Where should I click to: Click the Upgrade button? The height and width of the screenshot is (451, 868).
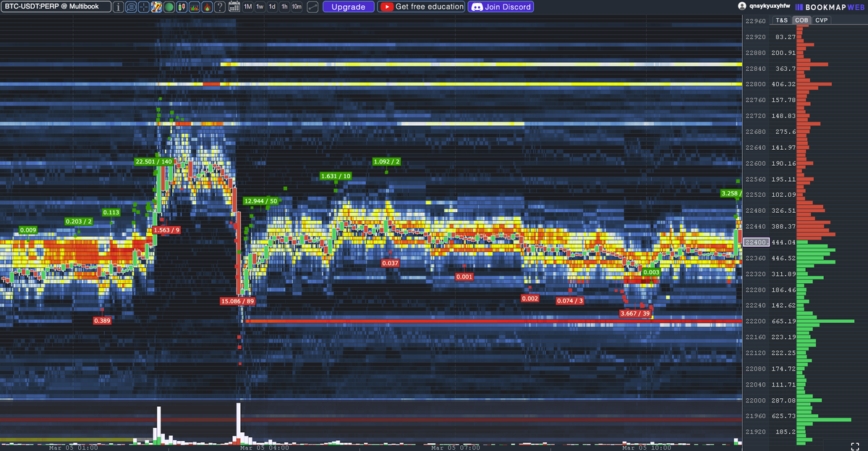pos(349,7)
